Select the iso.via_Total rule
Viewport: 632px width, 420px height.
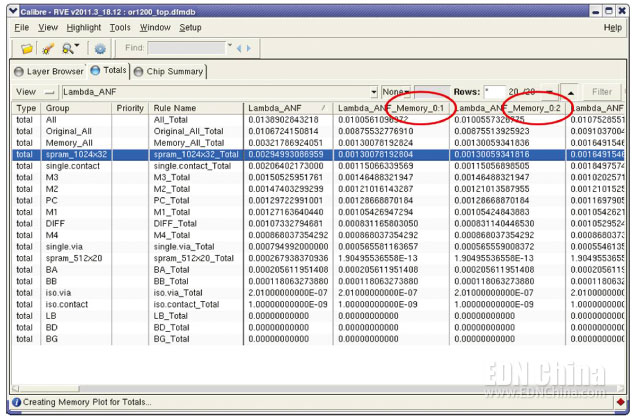(x=178, y=293)
